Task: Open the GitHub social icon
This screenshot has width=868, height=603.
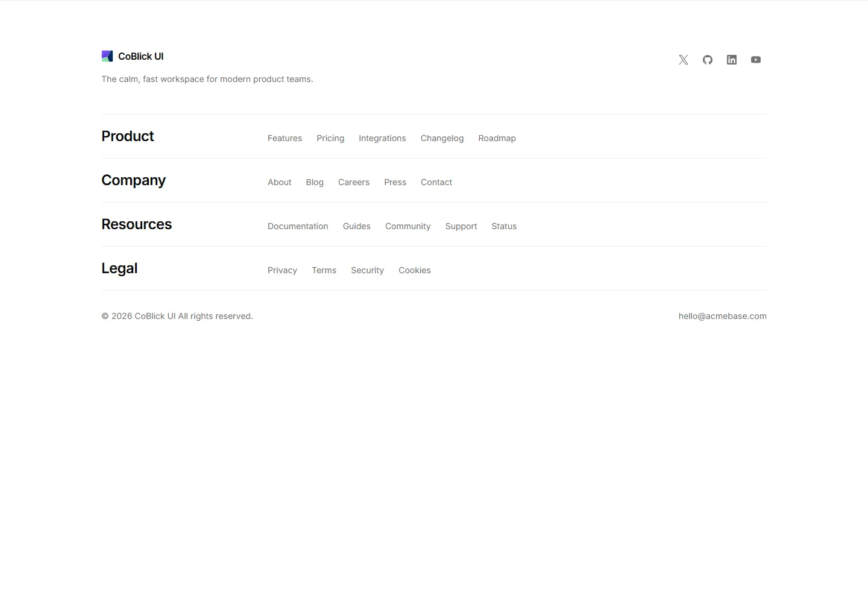Action: pos(708,60)
